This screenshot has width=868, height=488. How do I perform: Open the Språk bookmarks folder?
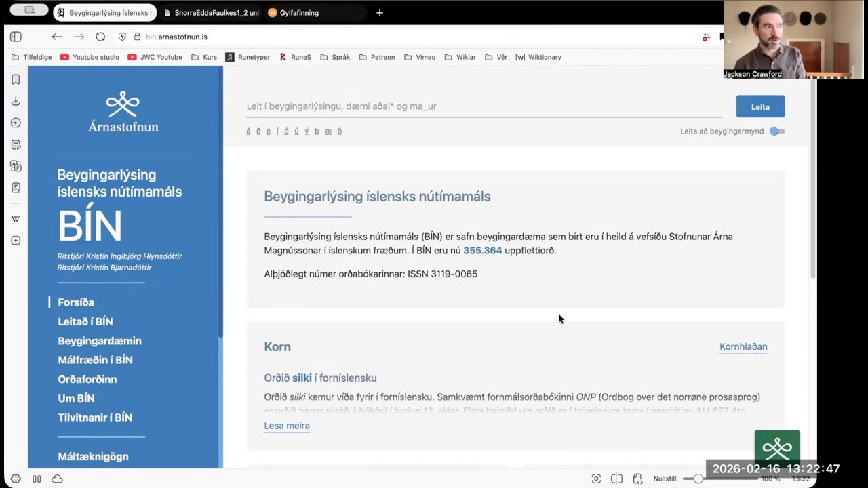coord(335,57)
